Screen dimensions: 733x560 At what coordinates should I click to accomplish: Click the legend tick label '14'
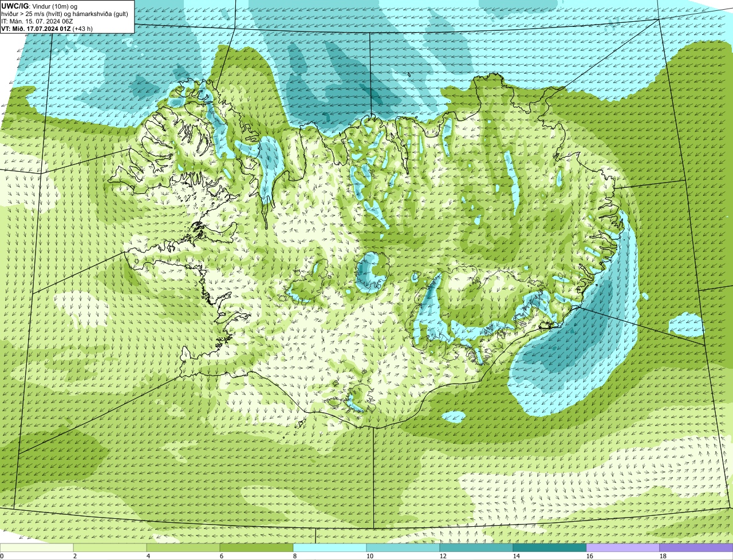(517, 556)
